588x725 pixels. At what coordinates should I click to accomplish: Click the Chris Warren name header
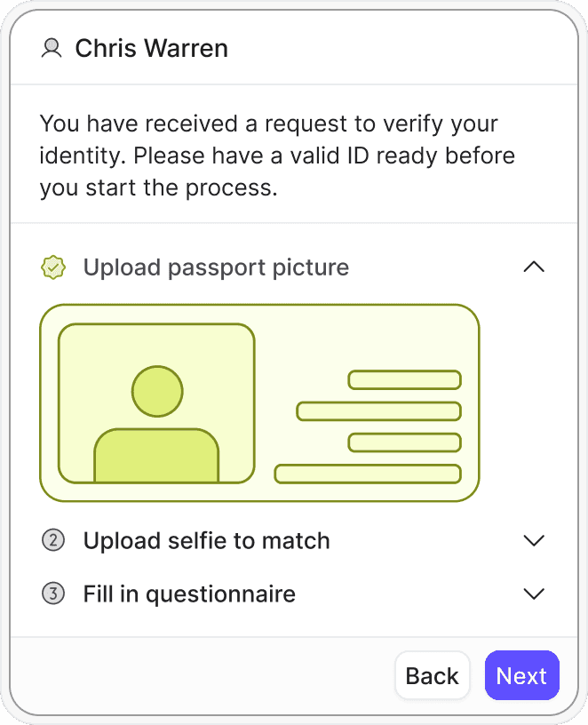pos(152,48)
